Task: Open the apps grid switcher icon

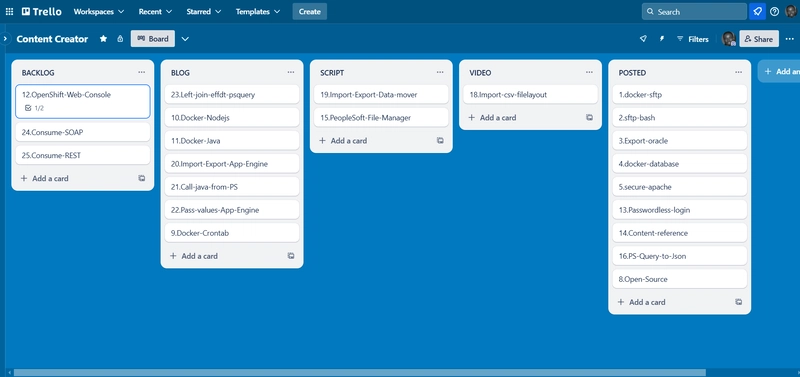Action: [x=9, y=11]
